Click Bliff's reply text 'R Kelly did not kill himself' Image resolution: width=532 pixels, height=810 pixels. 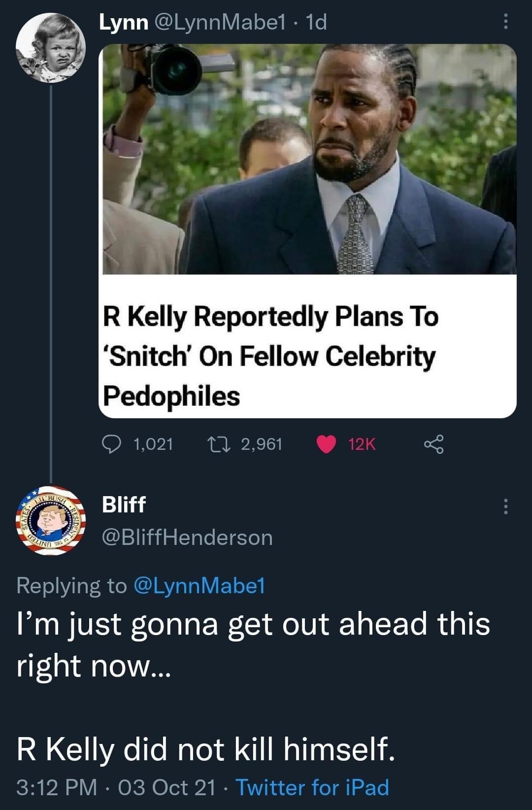(x=205, y=749)
